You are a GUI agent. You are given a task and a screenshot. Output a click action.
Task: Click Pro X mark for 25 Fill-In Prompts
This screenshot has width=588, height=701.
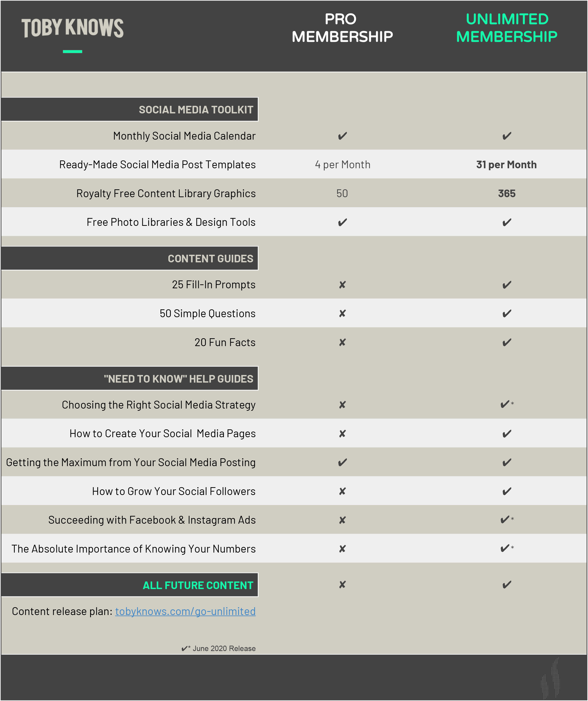coord(342,285)
